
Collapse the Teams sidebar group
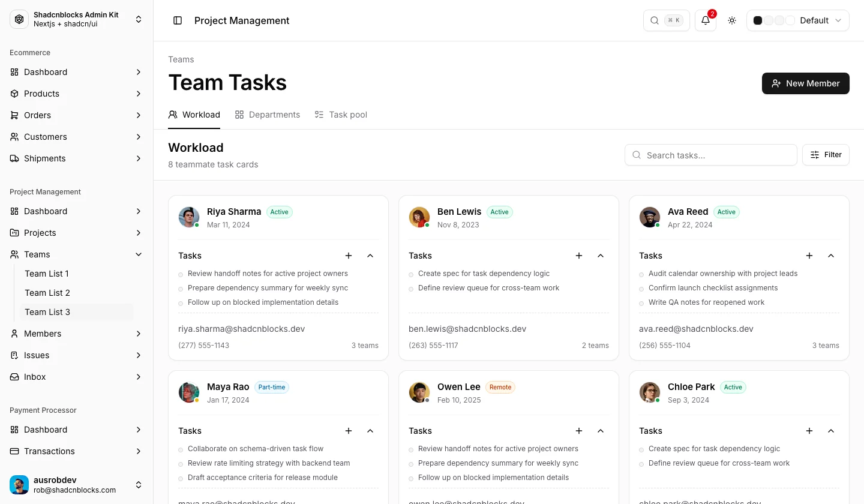77,254
